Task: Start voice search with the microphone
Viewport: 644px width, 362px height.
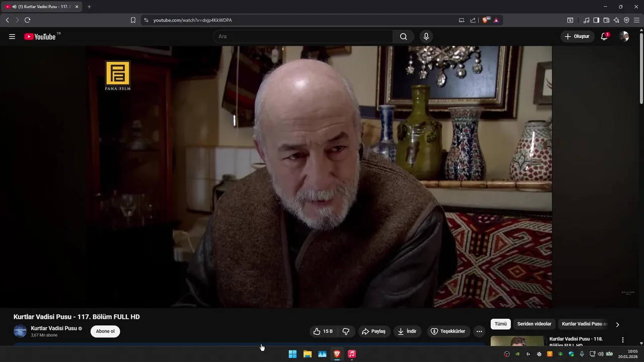Action: [x=426, y=37]
